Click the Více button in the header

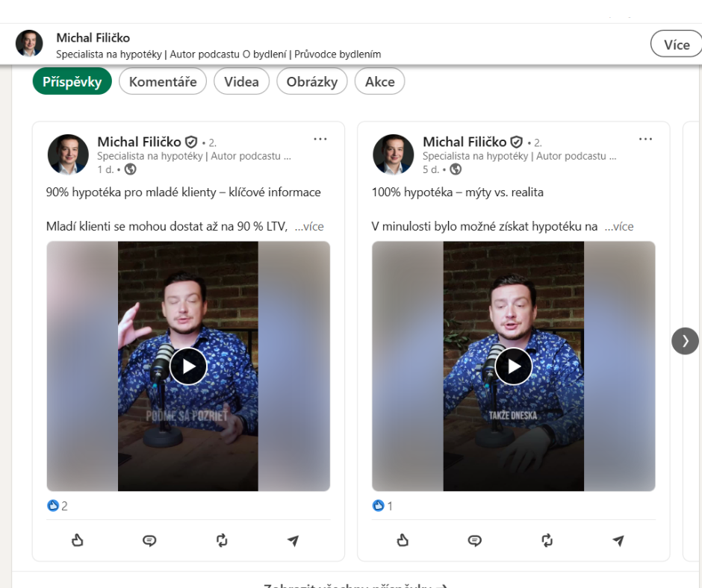coord(676,45)
